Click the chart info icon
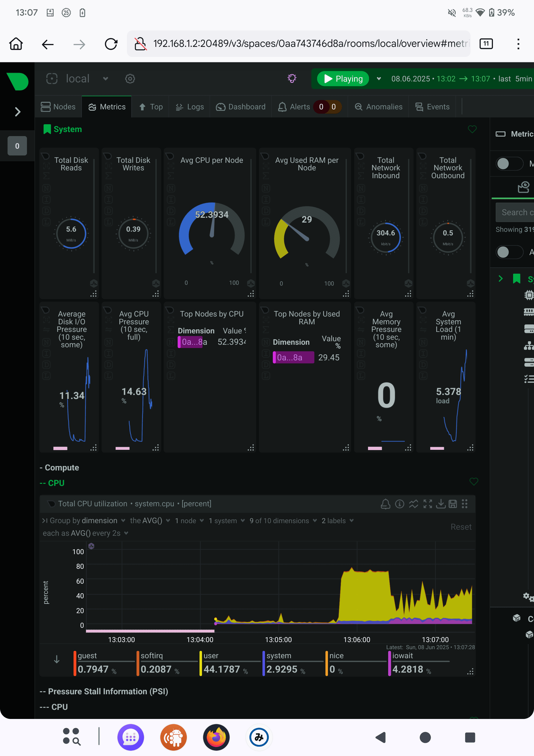This screenshot has height=756, width=534. (x=399, y=504)
